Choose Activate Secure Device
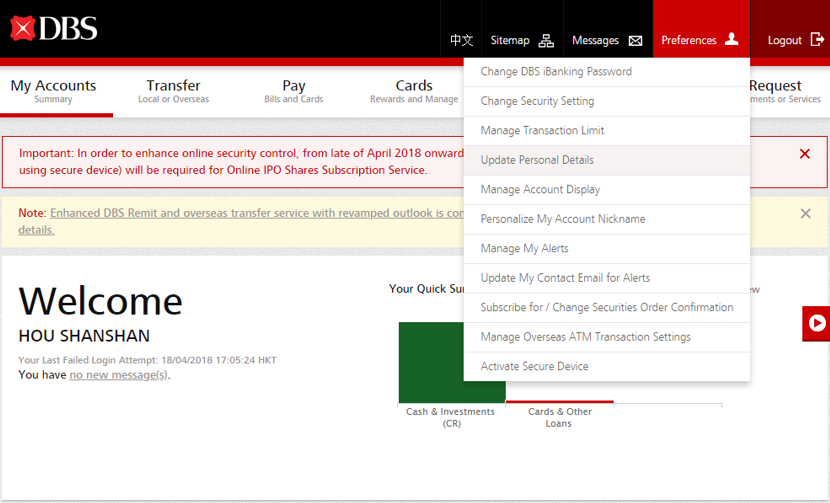This screenshot has width=830, height=503. (534, 367)
